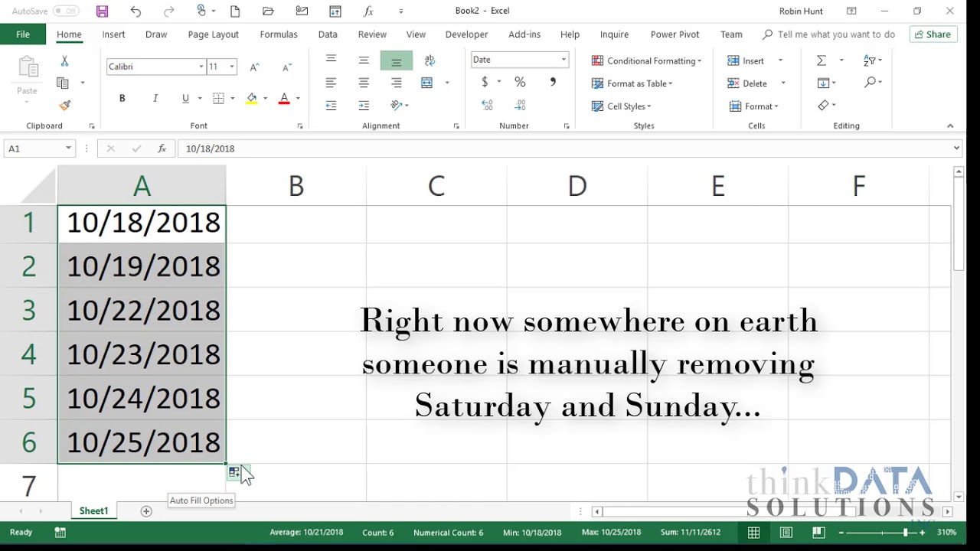Click the AutoSum sigma icon

tap(822, 60)
